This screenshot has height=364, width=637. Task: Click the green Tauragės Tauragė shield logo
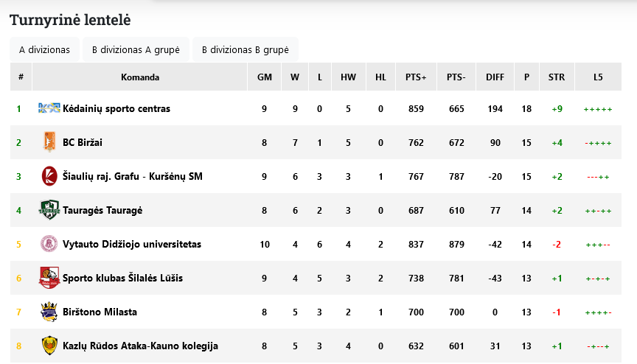49,210
